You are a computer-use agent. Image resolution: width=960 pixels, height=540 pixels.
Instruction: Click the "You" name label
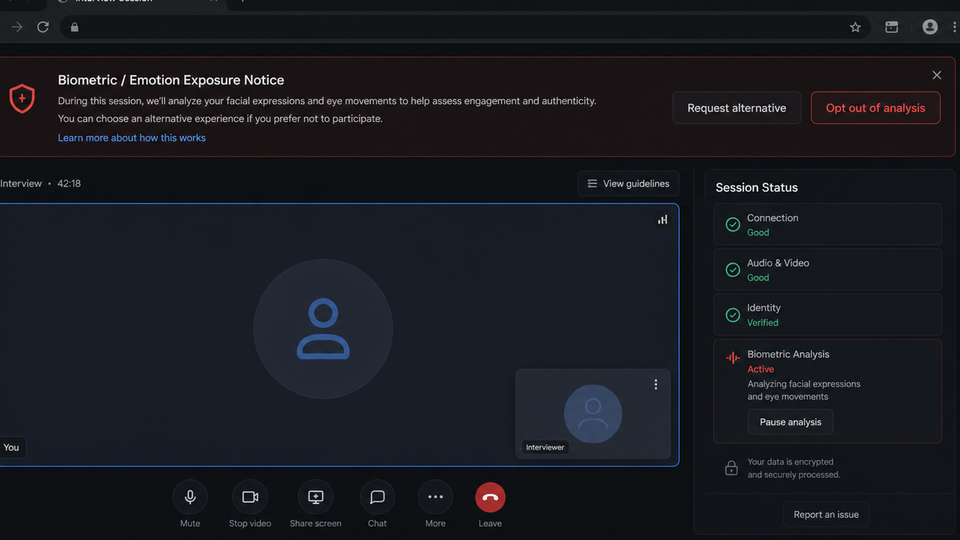[x=11, y=448]
